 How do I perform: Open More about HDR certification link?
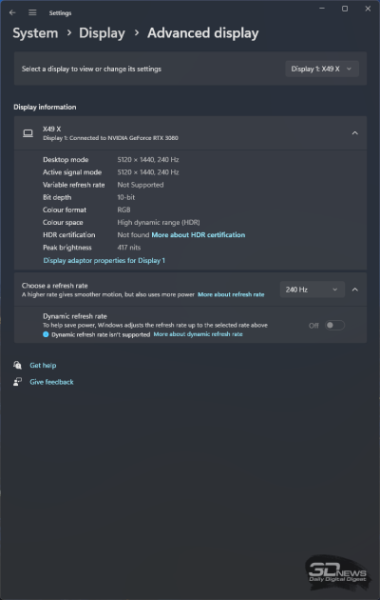[x=198, y=235]
